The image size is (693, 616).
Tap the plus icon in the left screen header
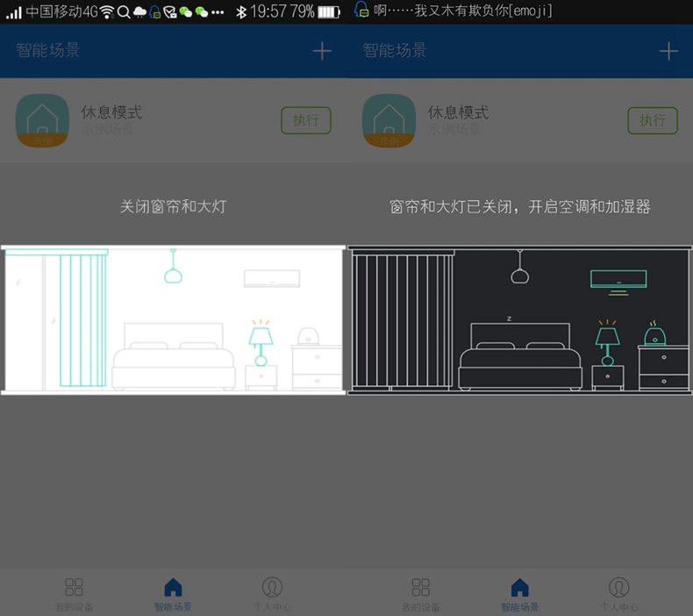coord(322,51)
